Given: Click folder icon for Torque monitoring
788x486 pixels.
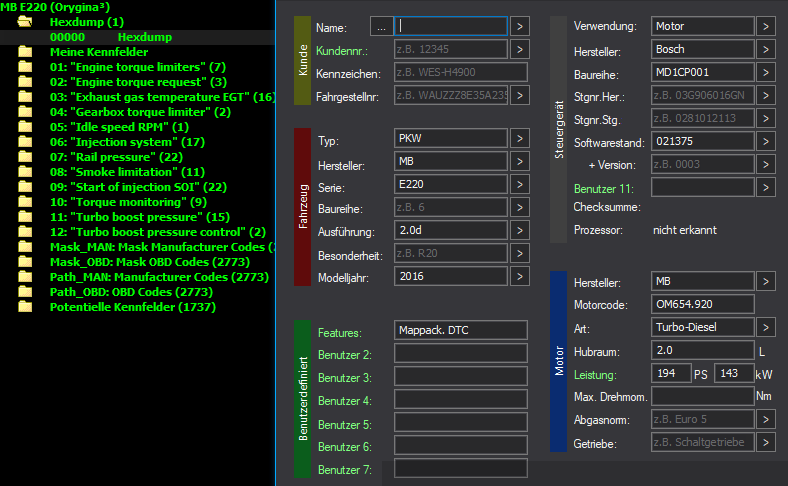Looking at the screenshot, I should point(25,202).
